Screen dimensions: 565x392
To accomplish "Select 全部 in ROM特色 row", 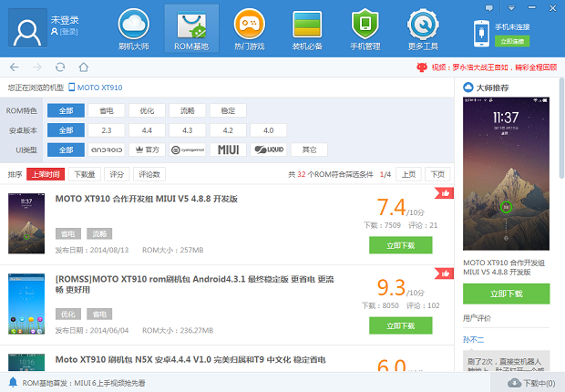I will click(66, 110).
